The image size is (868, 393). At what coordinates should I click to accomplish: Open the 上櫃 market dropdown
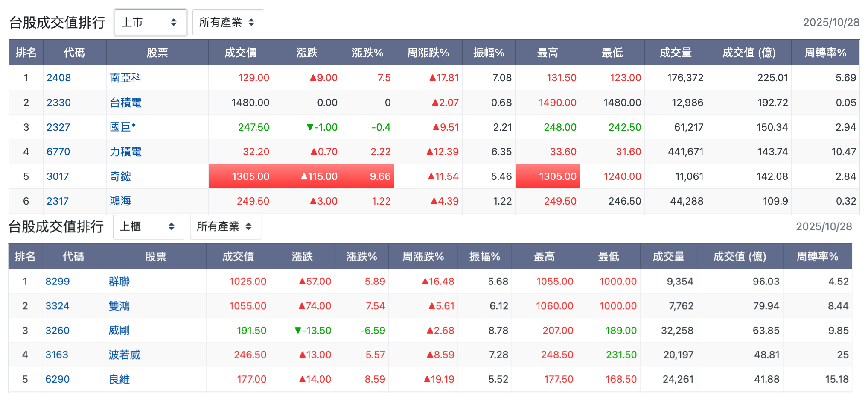pyautogui.click(x=148, y=226)
